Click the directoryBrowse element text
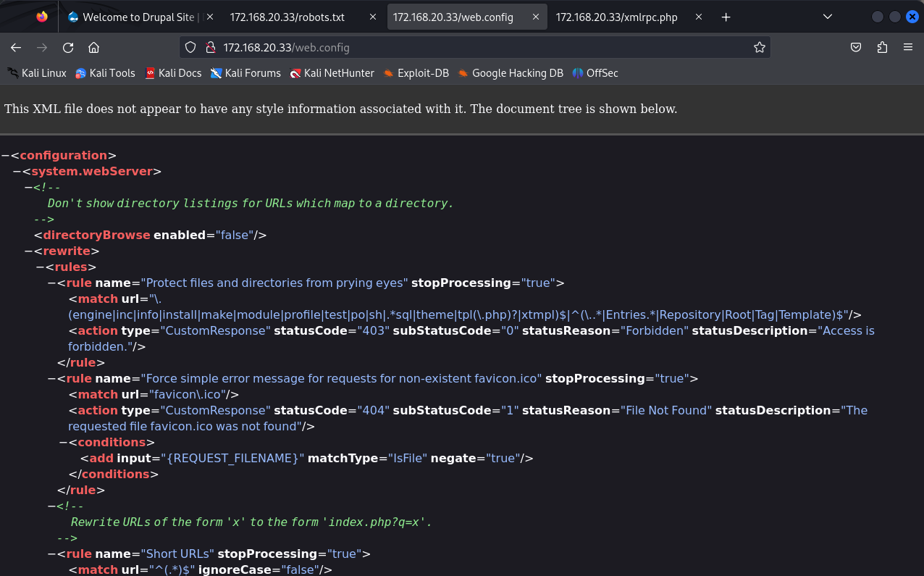 tap(96, 235)
